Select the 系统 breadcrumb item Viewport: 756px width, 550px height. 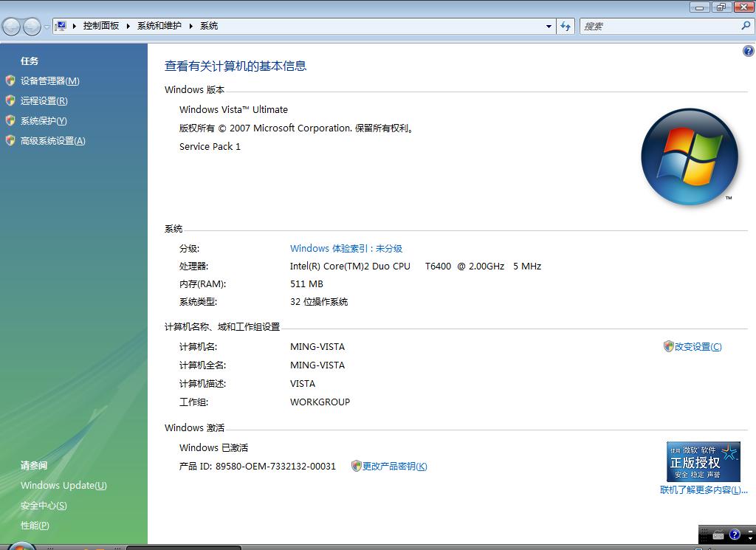pyautogui.click(x=209, y=26)
